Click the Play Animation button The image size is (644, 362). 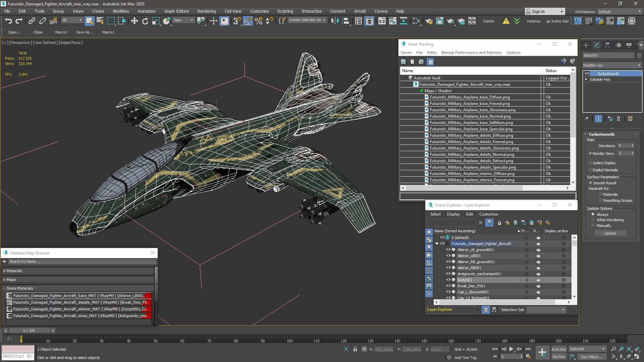(511, 349)
